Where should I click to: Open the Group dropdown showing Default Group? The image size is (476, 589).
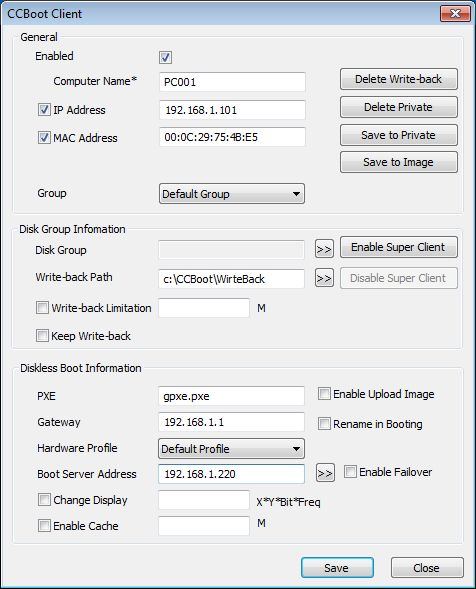click(232, 194)
